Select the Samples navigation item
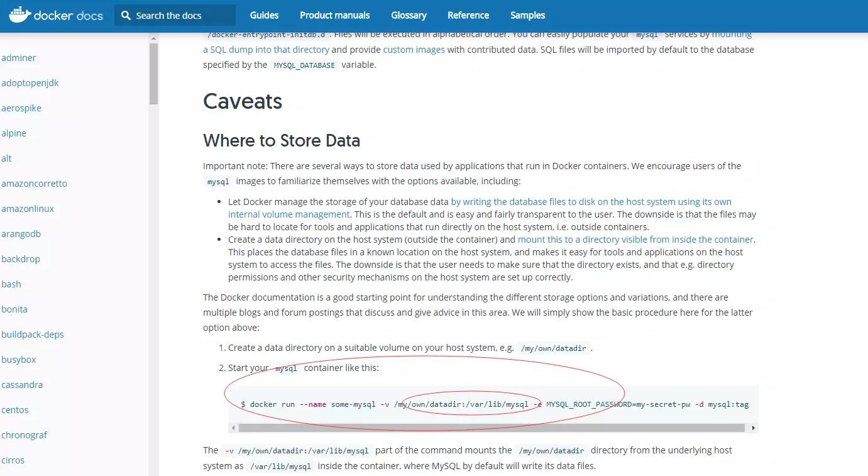 point(527,15)
